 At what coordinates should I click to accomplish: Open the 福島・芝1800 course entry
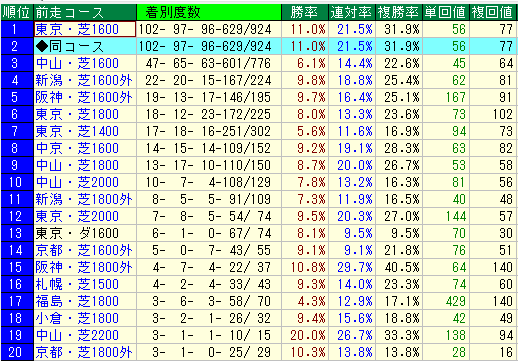point(77,301)
